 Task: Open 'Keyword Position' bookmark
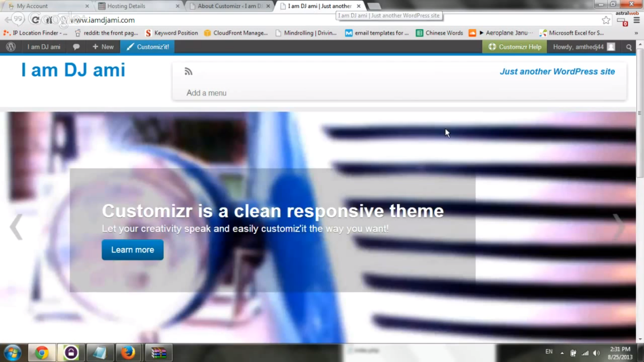[x=172, y=33]
